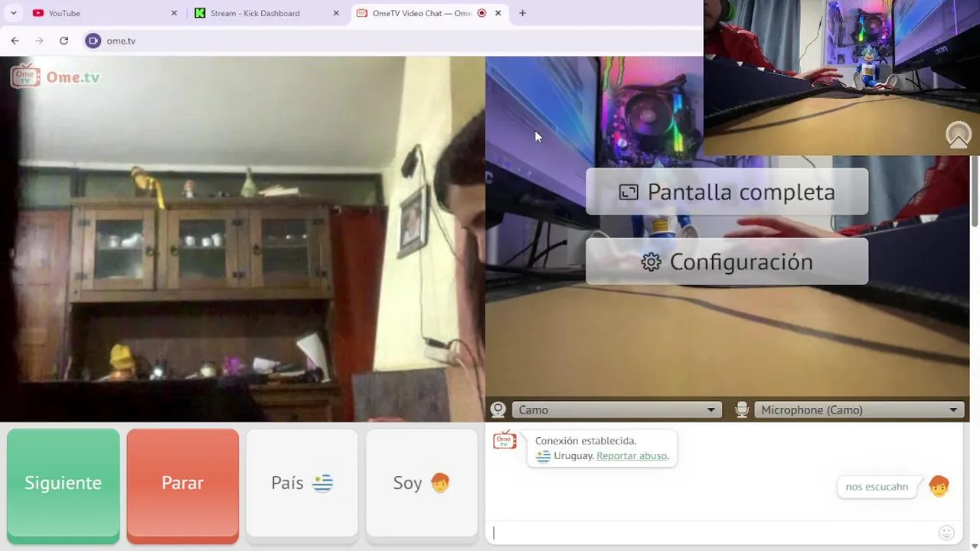
Task: Click the round logo on webcam overlay
Action: pyautogui.click(x=959, y=135)
